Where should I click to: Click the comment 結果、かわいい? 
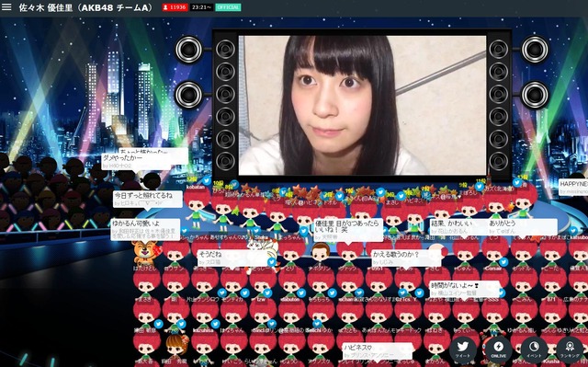[458, 227]
